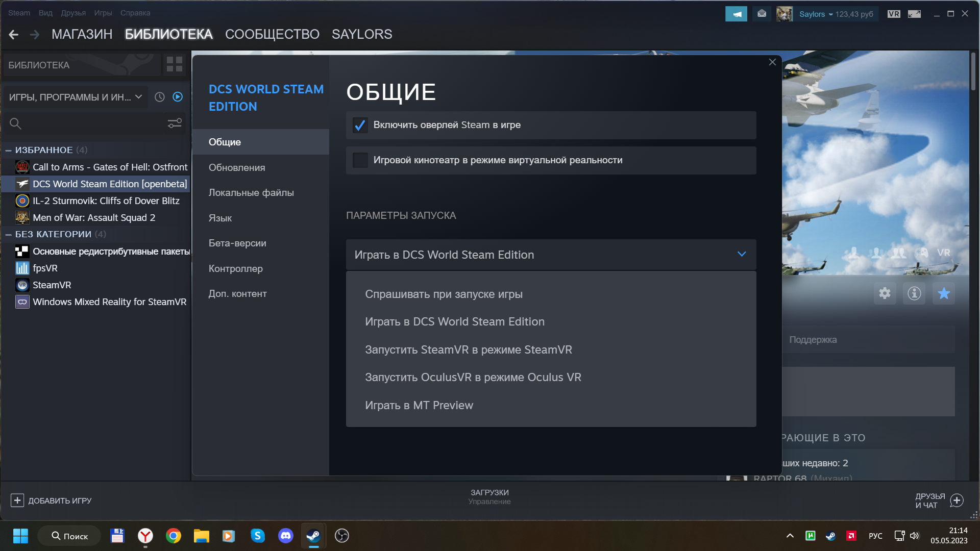Open File Explorer from taskbar
Image resolution: width=980 pixels, height=551 pixels.
pyautogui.click(x=202, y=536)
